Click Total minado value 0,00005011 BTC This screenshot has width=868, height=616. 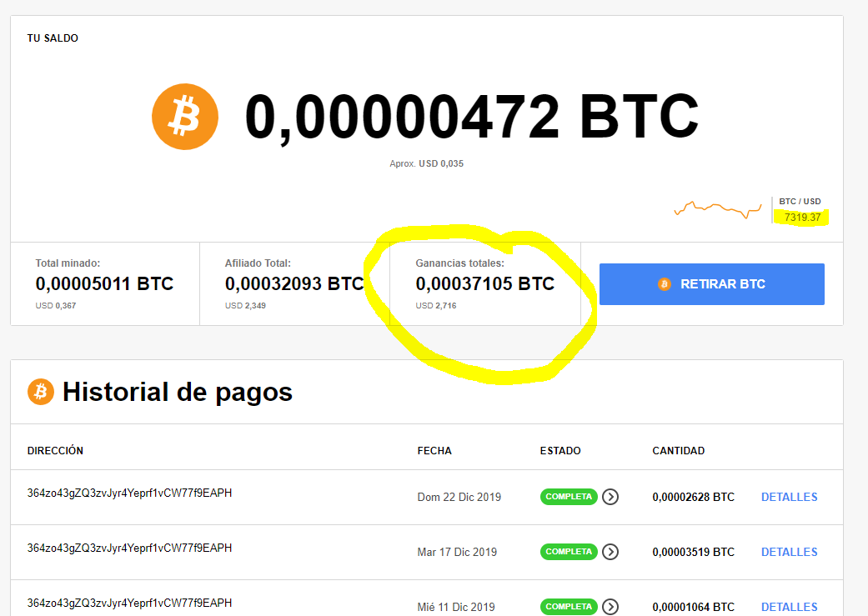click(x=104, y=283)
